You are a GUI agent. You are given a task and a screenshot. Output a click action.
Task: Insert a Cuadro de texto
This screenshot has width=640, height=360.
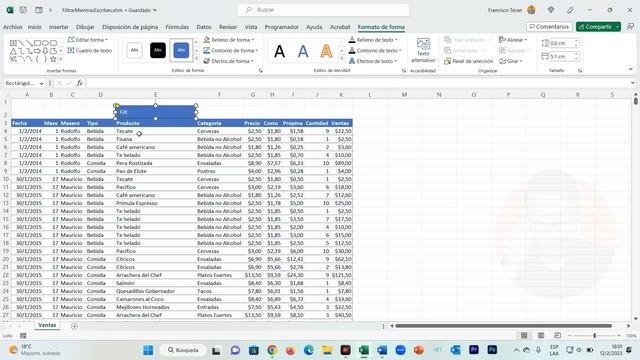click(x=89, y=51)
